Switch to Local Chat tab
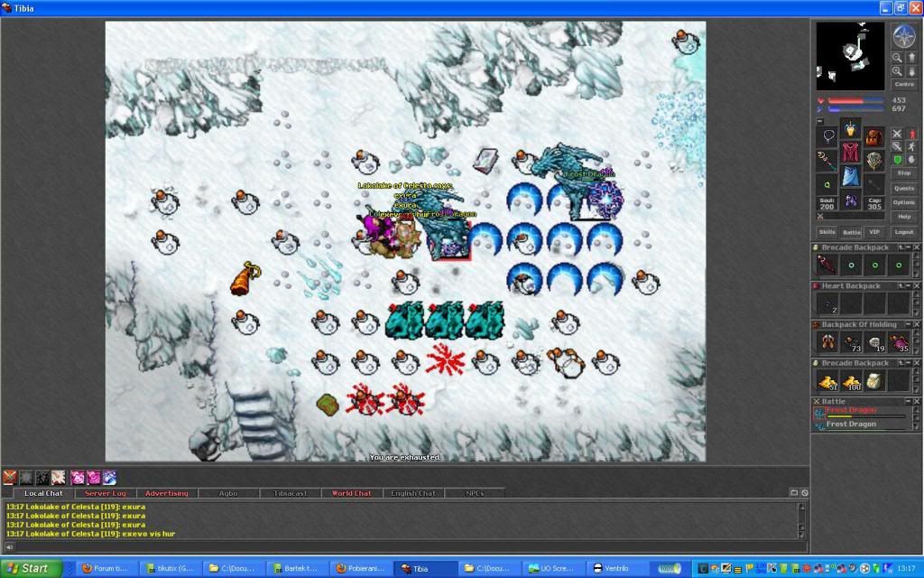Image resolution: width=924 pixels, height=578 pixels. [x=43, y=493]
